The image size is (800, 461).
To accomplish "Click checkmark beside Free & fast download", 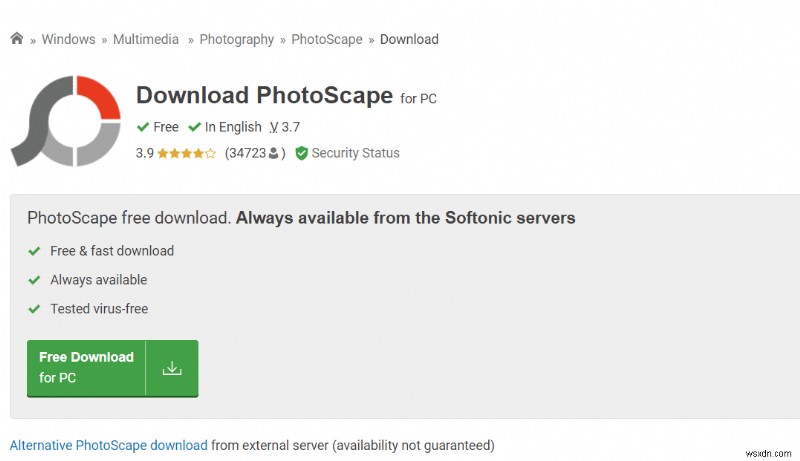I will coord(34,251).
